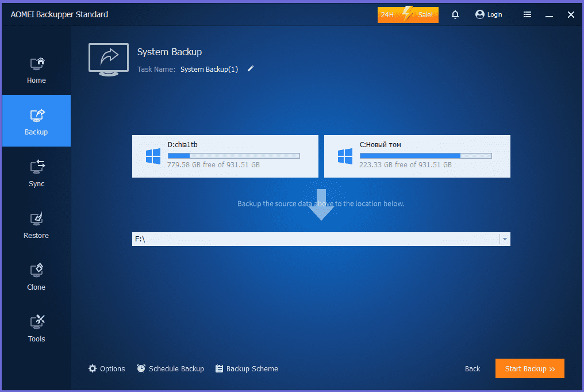This screenshot has width=584, height=392.
Task: Select the Backup sidebar tab
Action: coord(37,121)
